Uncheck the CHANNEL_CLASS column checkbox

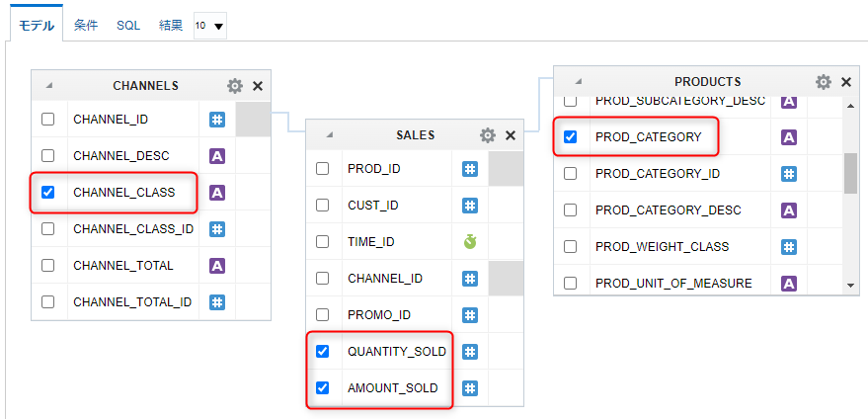48,193
